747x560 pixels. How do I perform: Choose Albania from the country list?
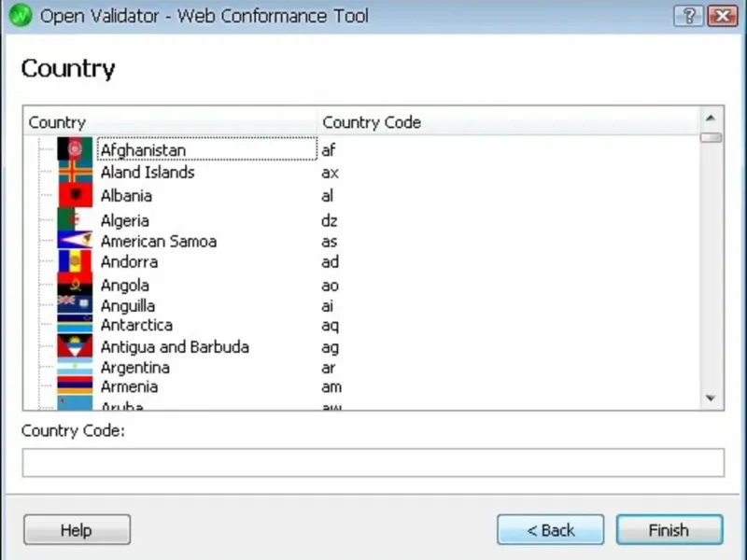pos(126,195)
